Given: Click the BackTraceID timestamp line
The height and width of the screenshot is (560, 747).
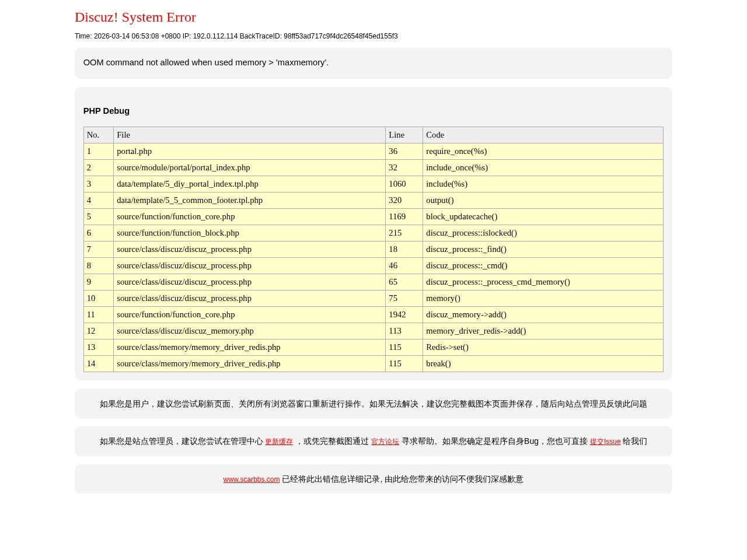Looking at the screenshot, I should [x=236, y=36].
